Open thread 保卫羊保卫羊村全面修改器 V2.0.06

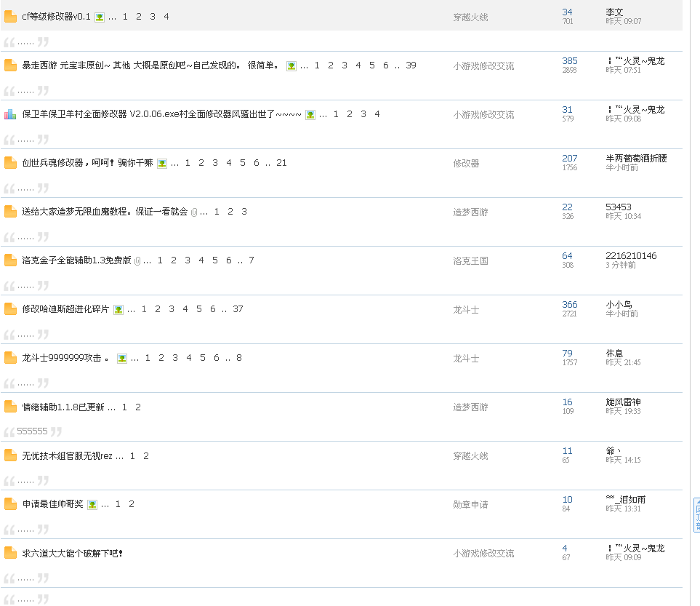tap(161, 114)
